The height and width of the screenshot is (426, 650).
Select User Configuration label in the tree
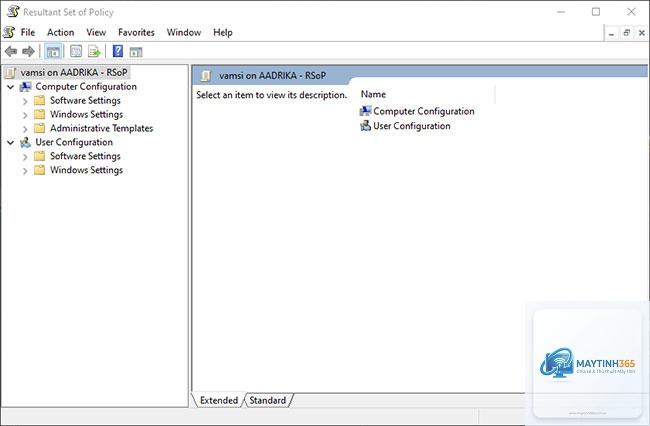coord(74,142)
